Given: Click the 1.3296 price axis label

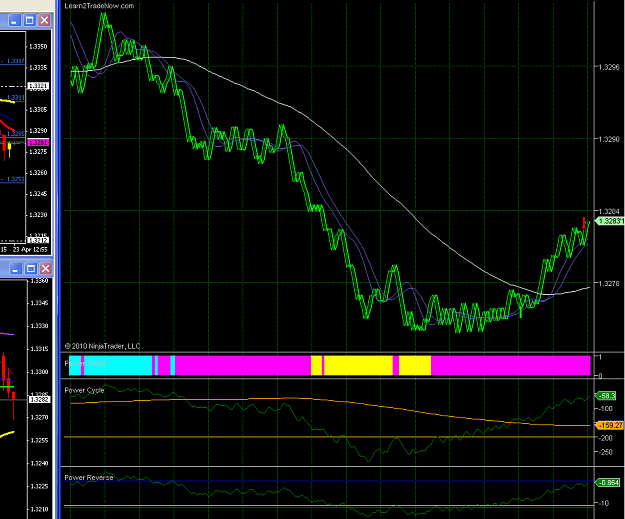Looking at the screenshot, I should (x=609, y=67).
